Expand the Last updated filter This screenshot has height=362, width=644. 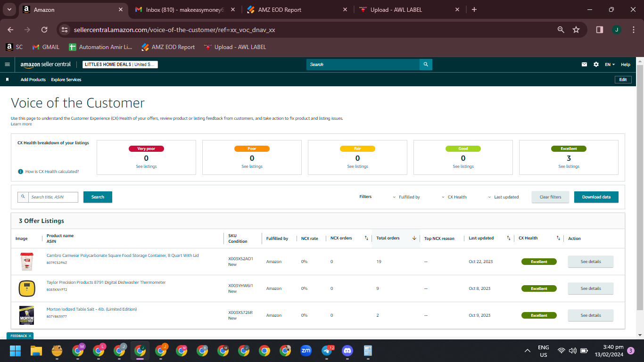pyautogui.click(x=504, y=197)
